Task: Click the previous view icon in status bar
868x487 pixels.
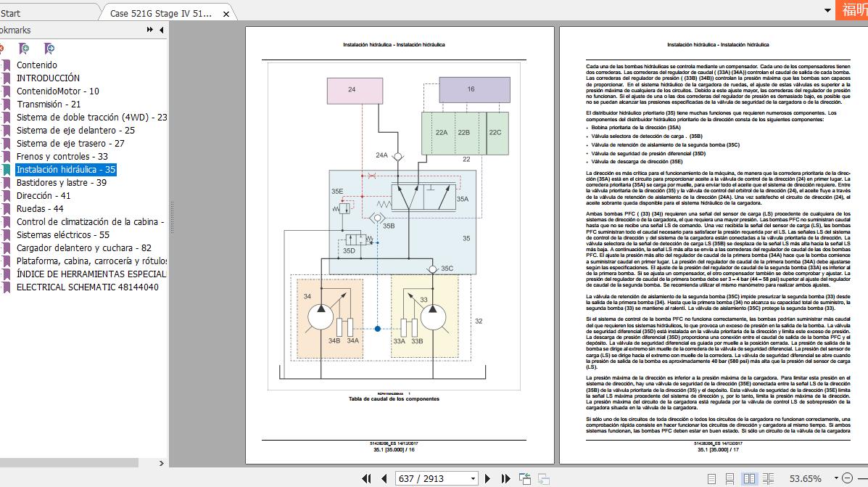Action: (524, 478)
